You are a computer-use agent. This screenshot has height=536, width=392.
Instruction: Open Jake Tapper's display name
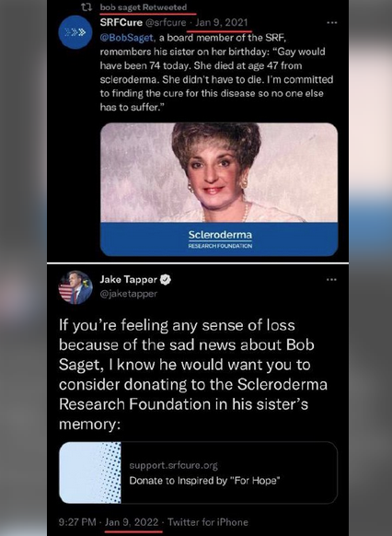129,280
